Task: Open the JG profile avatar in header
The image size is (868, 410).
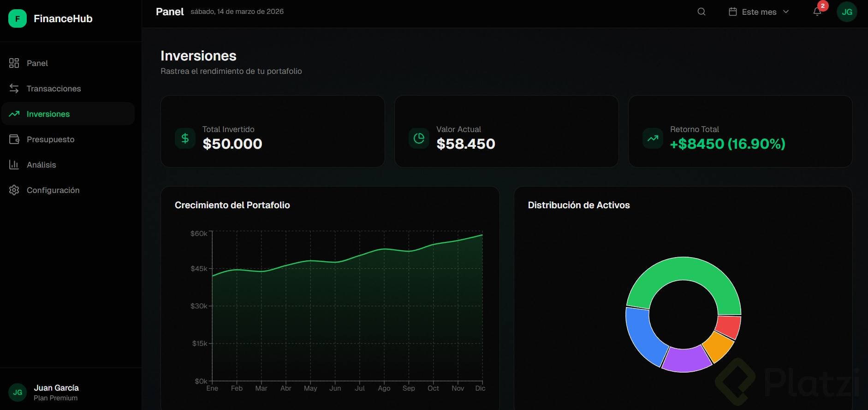Action: [x=847, y=12]
